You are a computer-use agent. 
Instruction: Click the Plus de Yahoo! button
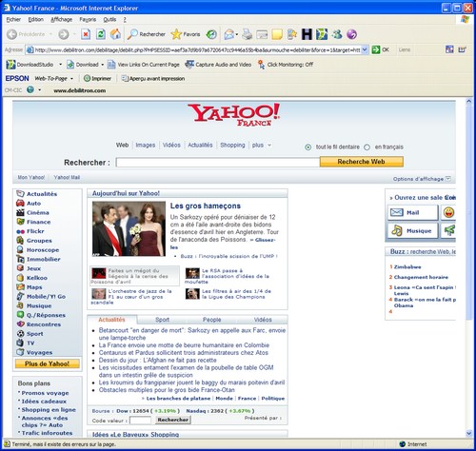click(47, 363)
